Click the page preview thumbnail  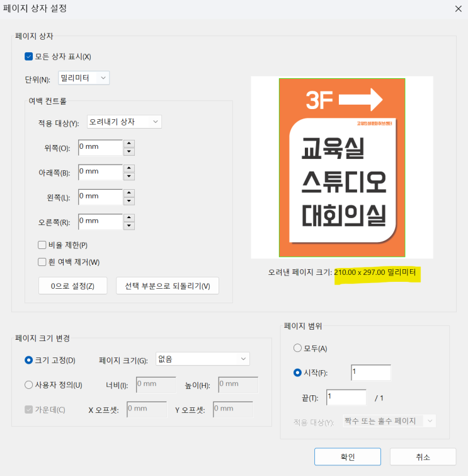click(342, 168)
